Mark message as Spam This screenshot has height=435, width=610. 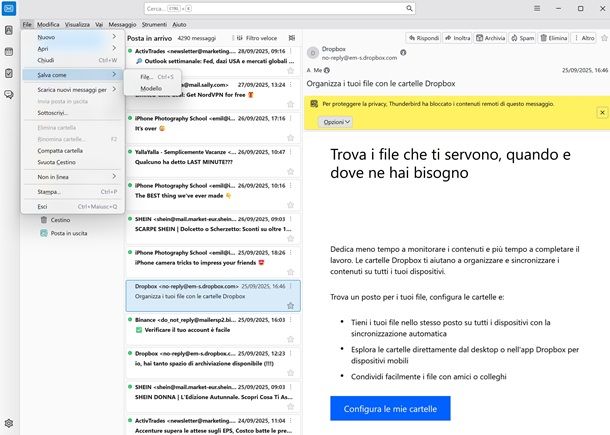click(522, 38)
